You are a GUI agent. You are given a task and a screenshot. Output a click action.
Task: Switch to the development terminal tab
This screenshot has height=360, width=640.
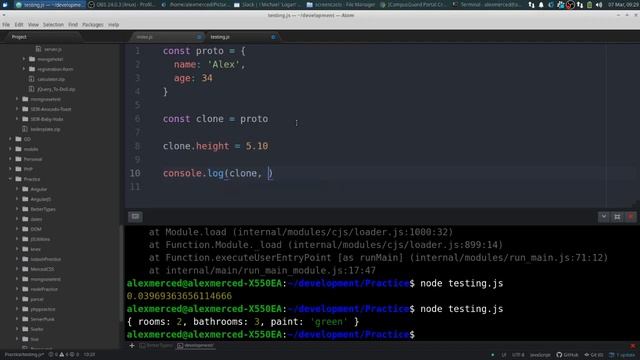click(196, 346)
